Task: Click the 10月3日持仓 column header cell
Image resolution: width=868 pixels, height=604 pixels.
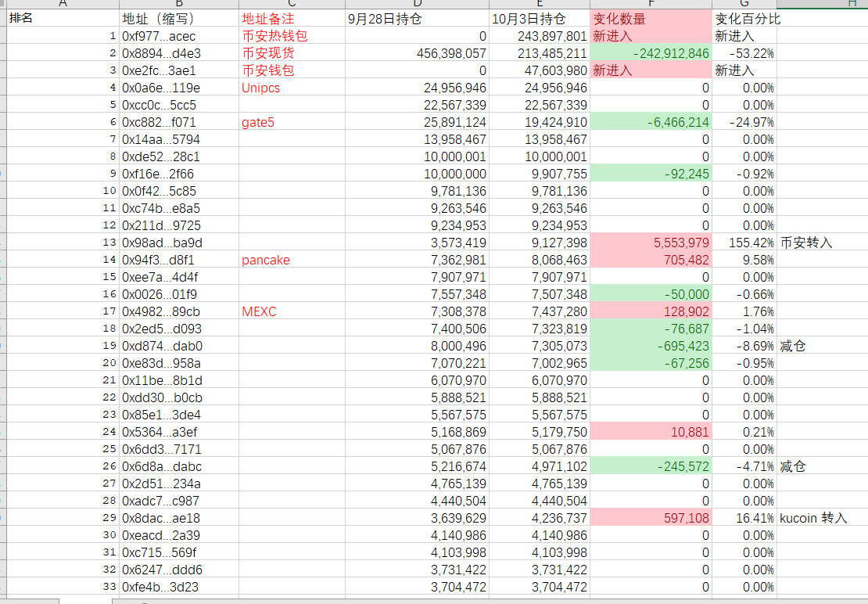Action: [x=540, y=18]
